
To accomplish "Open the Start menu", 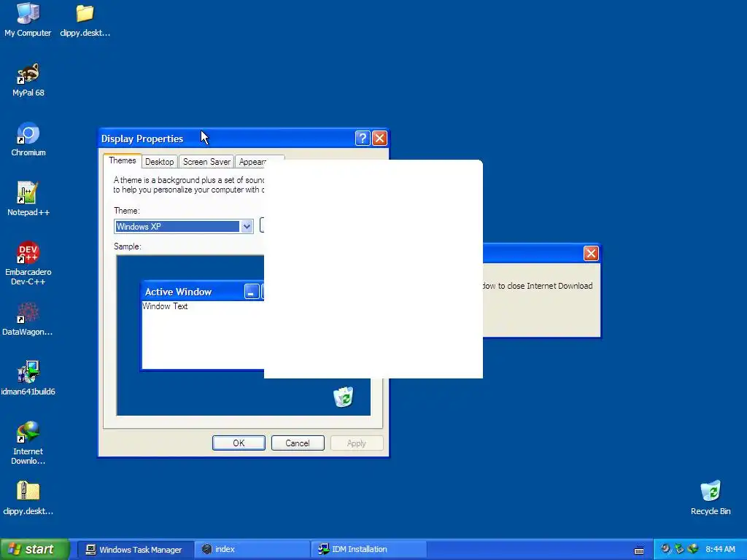I will (x=34, y=549).
